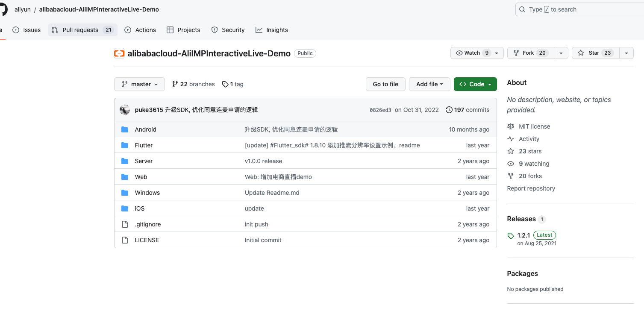Open the Issues tab

(26, 30)
